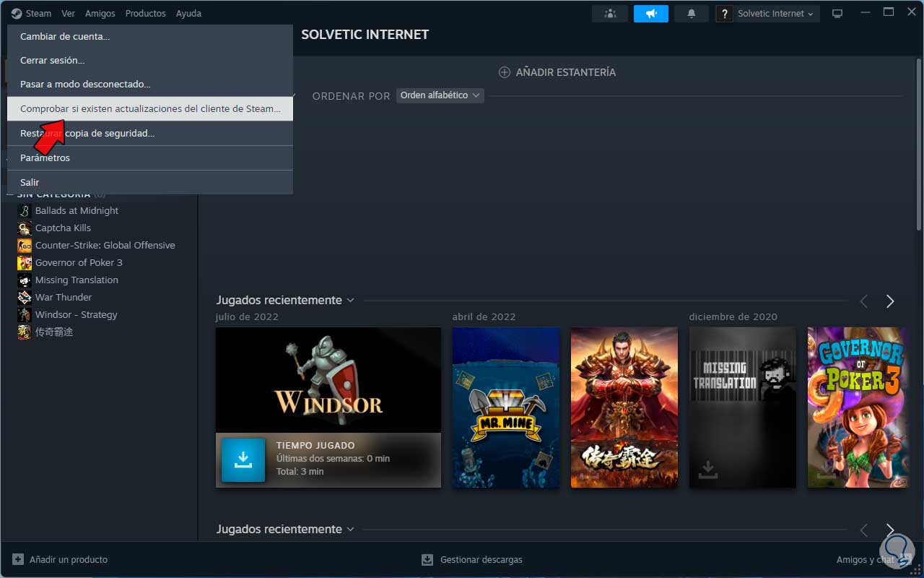Open Gestionar descargas in the bottom bar
The height and width of the screenshot is (578, 924).
point(472,559)
